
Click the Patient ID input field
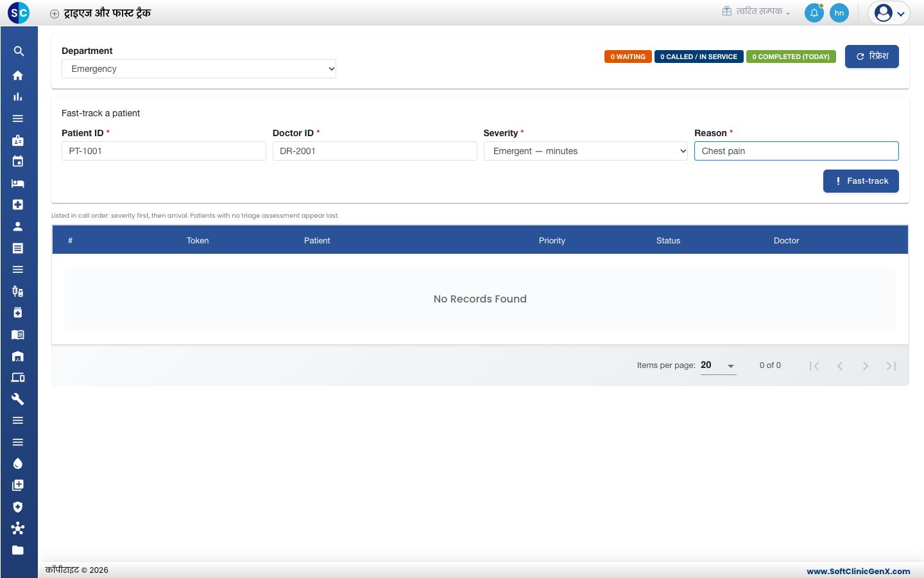tap(164, 151)
